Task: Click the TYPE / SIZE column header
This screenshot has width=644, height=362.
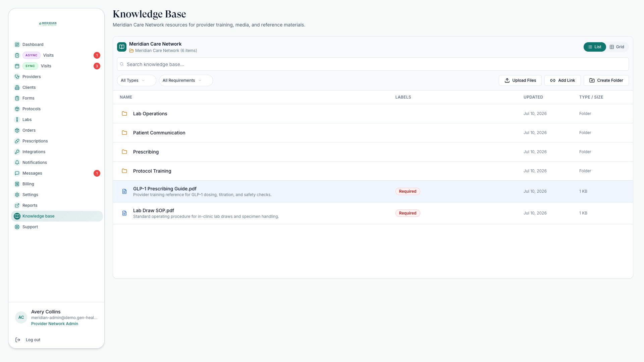Action: click(x=591, y=97)
